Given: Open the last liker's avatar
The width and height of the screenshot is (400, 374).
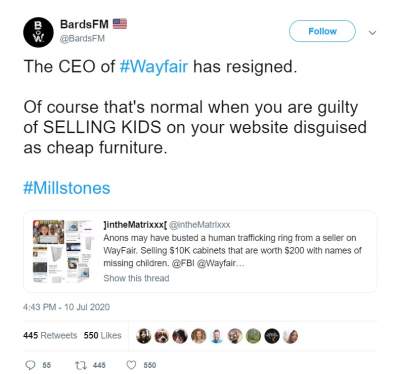Looking at the screenshot, I should tap(290, 336).
